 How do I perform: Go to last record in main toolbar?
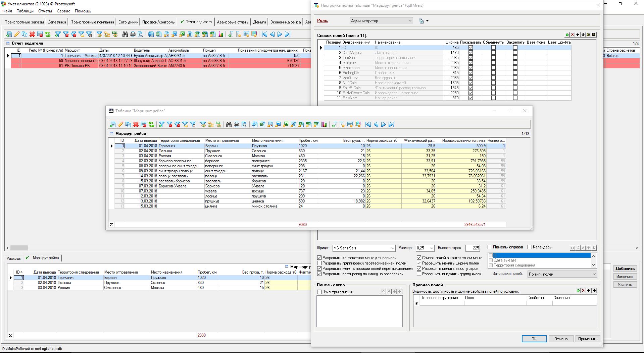tap(288, 34)
